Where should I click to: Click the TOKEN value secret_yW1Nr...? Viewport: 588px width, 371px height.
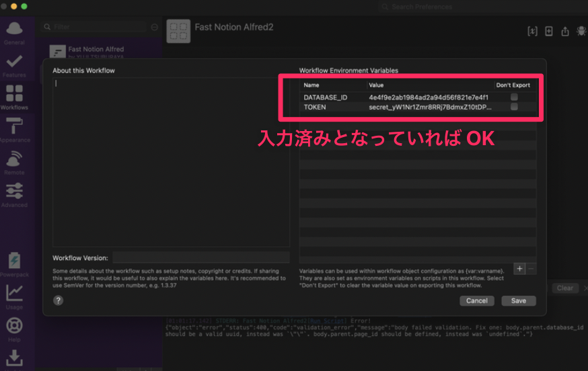(x=430, y=107)
